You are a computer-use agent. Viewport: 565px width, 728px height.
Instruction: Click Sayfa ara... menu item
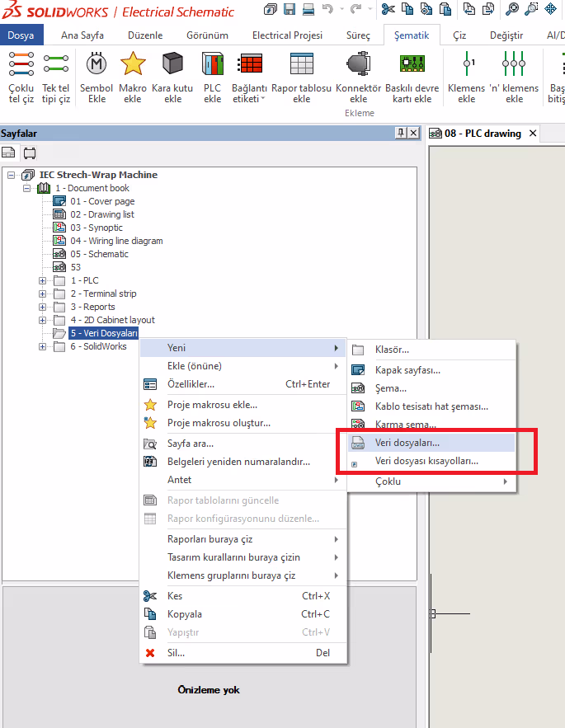pyautogui.click(x=243, y=444)
